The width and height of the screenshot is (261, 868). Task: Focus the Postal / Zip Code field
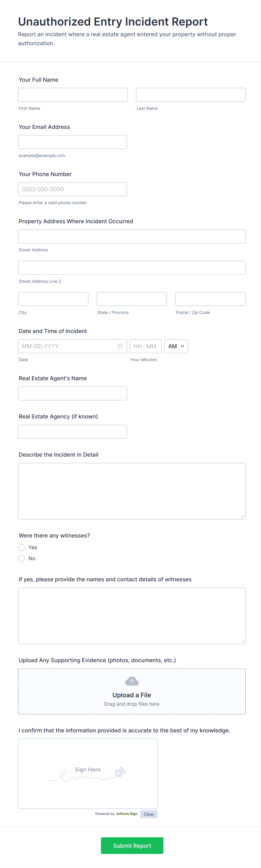(210, 299)
